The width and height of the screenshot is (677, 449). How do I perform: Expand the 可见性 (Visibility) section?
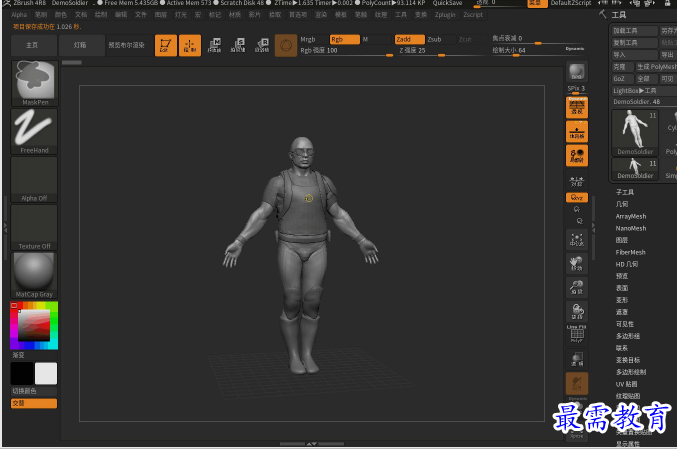[x=624, y=324]
